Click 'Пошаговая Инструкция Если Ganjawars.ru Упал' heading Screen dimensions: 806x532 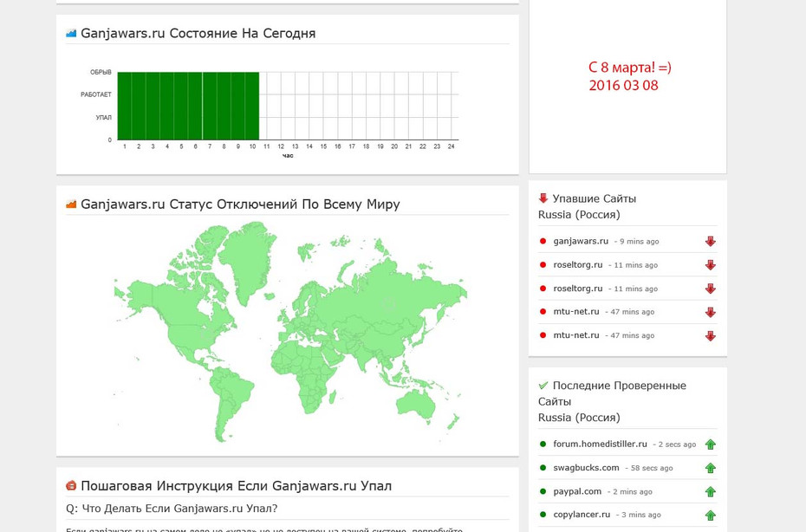click(x=236, y=486)
